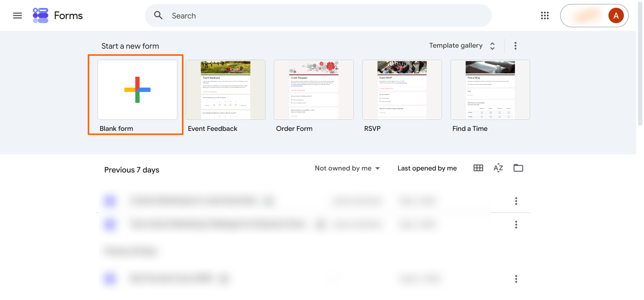Open the account avatar "A"

tap(616, 15)
